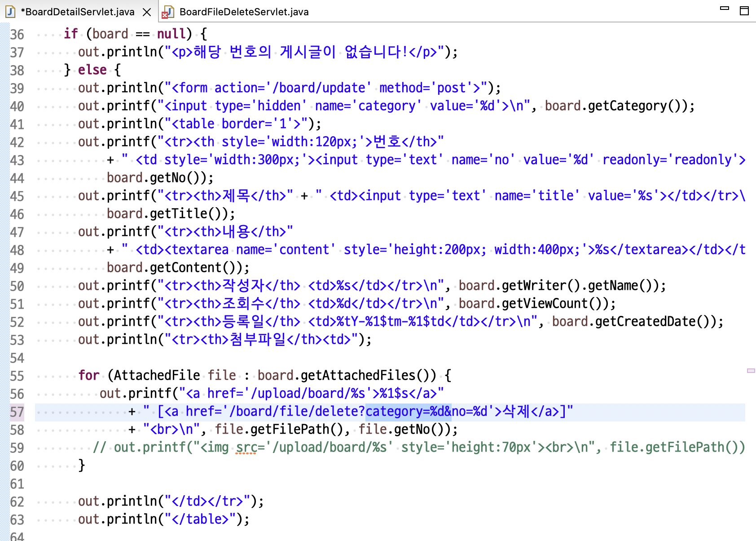756x541 pixels.
Task: Minimize the editor area using the minimize icon
Action: pos(725,8)
